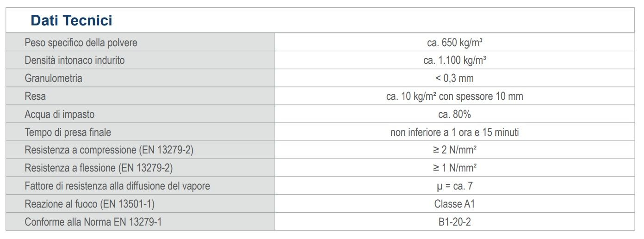The image size is (644, 239).
Task: Click the "Acqua di impasto" label
Action: (59, 114)
